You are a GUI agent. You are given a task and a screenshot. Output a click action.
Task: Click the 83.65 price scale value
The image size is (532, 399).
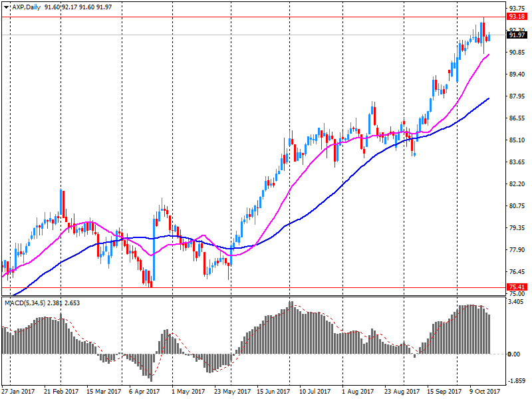click(517, 162)
